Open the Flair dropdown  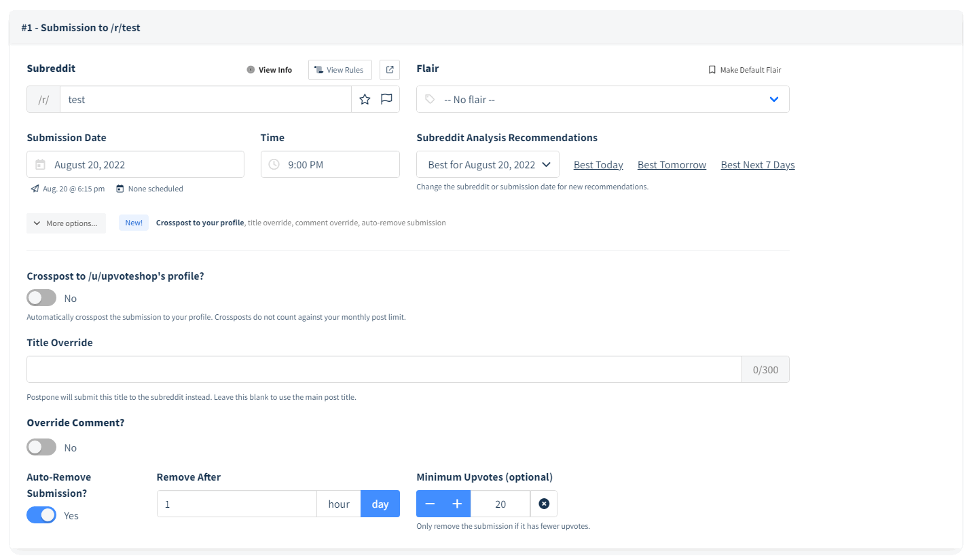point(602,99)
